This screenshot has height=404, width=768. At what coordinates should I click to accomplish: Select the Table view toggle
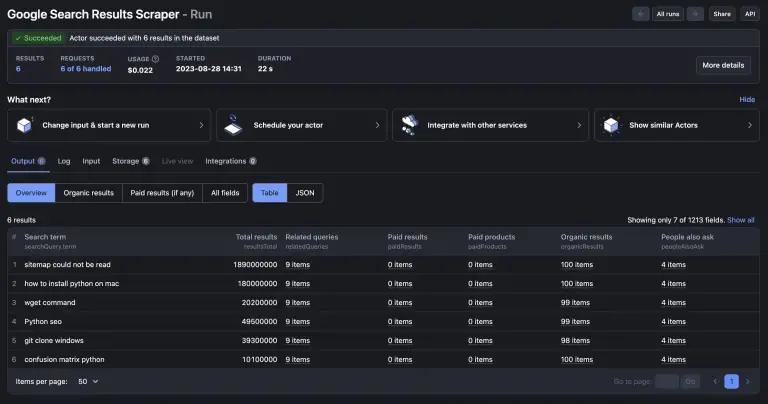(x=268, y=193)
